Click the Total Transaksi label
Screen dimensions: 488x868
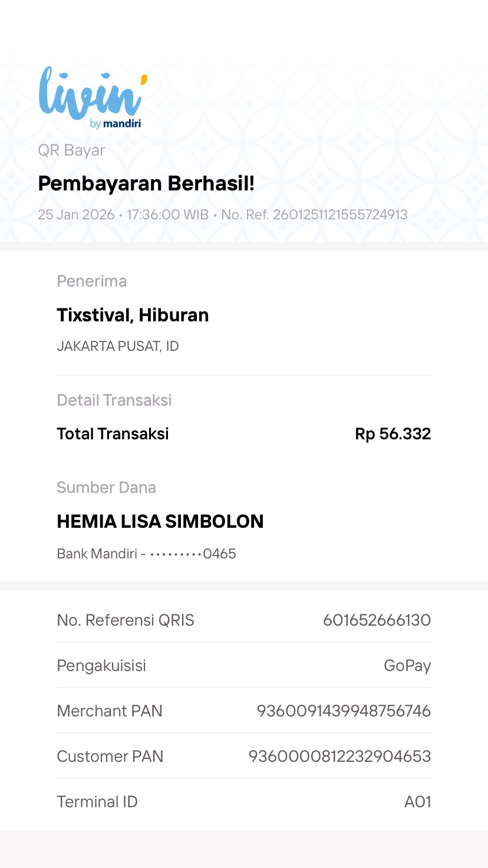[113, 434]
